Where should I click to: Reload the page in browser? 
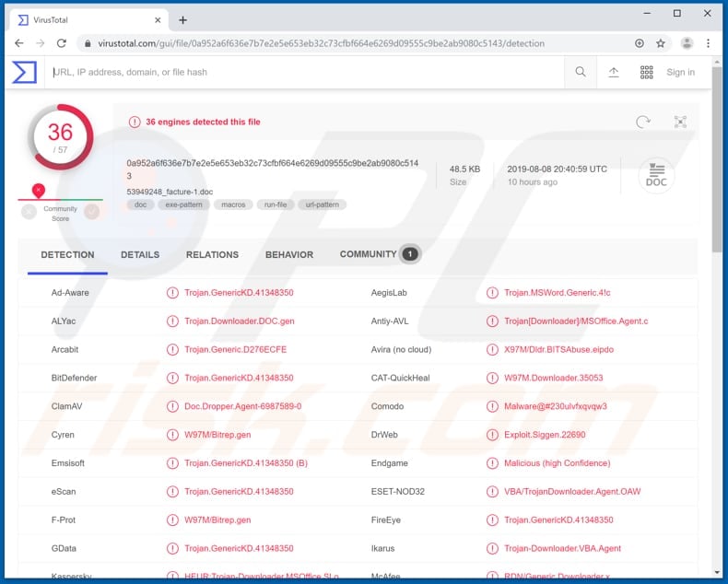62,43
